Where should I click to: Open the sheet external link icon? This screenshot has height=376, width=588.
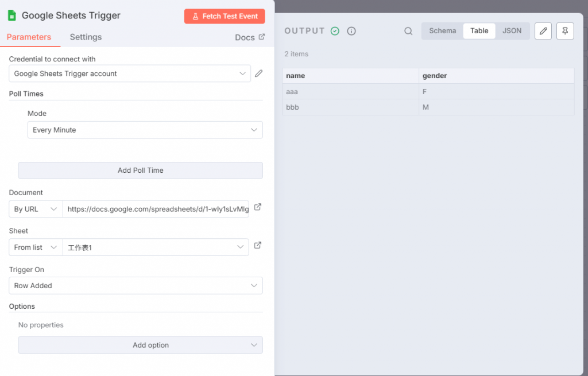point(258,245)
